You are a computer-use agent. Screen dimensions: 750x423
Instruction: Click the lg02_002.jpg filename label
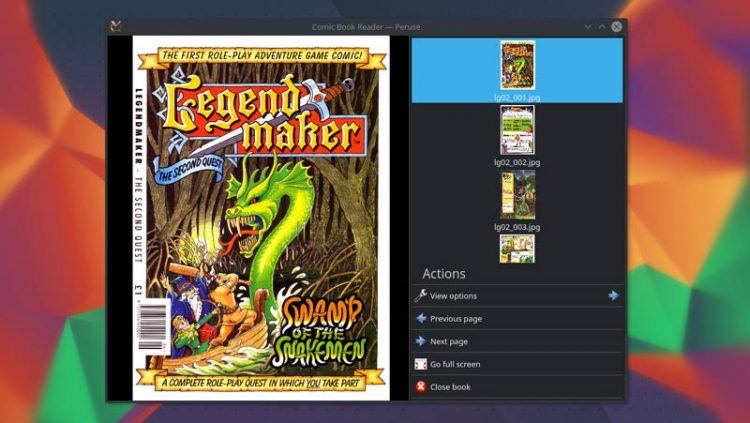(517, 162)
